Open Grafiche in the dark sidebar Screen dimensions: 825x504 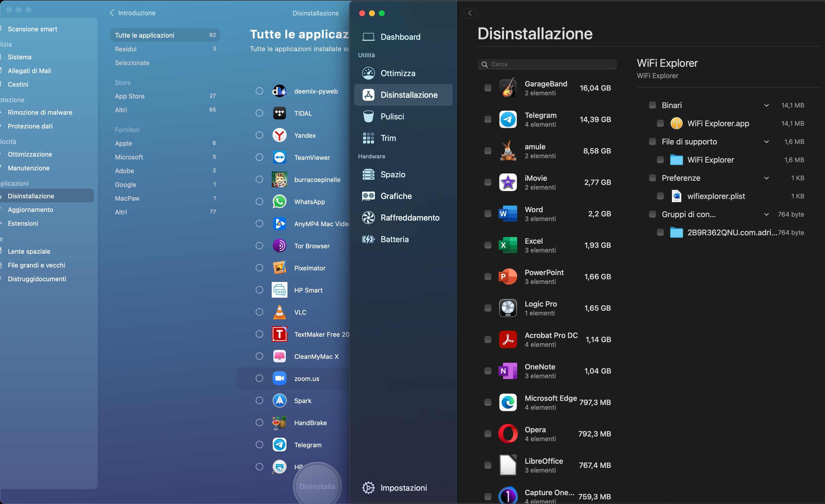[x=403, y=196]
